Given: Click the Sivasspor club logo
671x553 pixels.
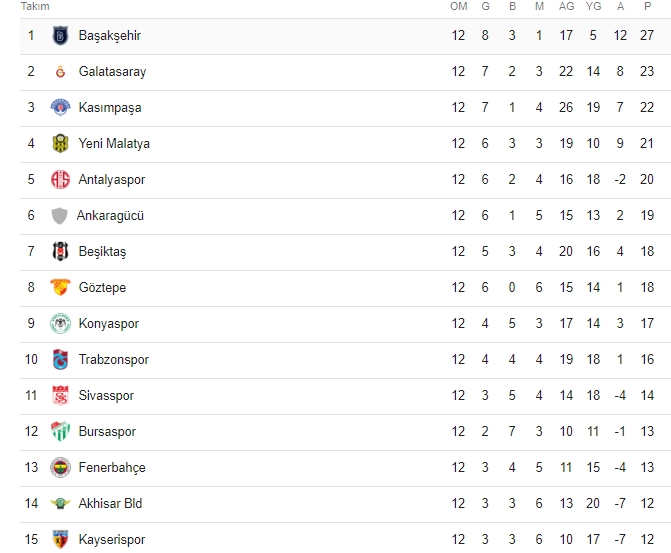Looking at the screenshot, I should pyautogui.click(x=60, y=396).
